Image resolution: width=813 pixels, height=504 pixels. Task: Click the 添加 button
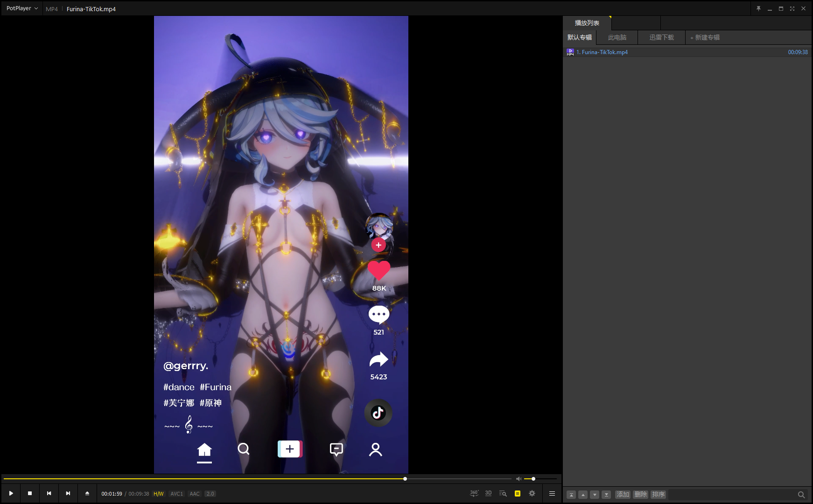(x=623, y=495)
